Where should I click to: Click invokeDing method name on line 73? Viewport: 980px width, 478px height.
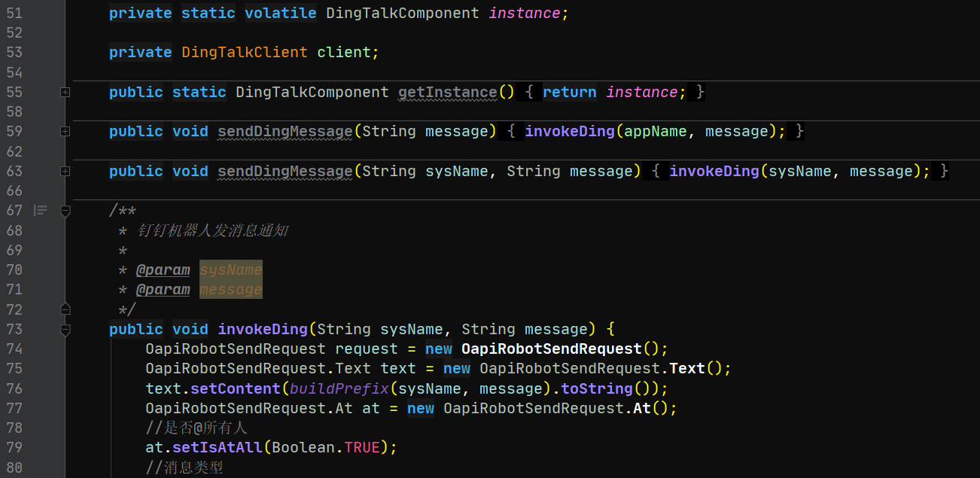click(x=263, y=329)
